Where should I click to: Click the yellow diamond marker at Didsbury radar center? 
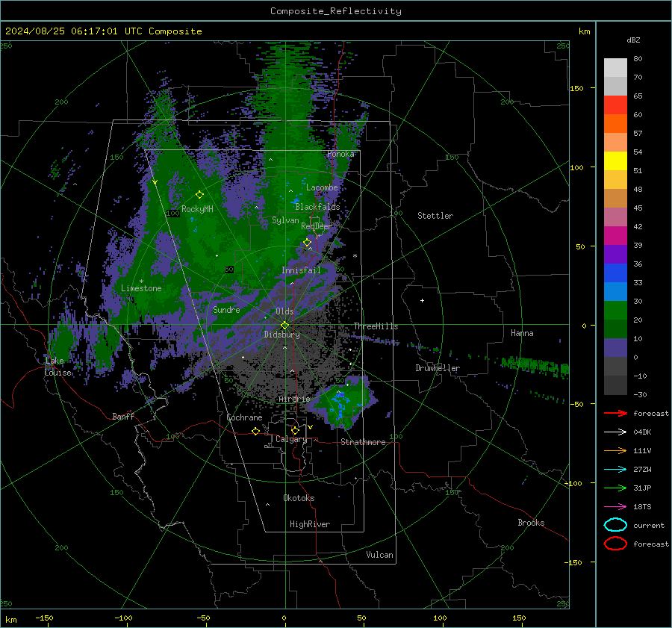pos(284,326)
